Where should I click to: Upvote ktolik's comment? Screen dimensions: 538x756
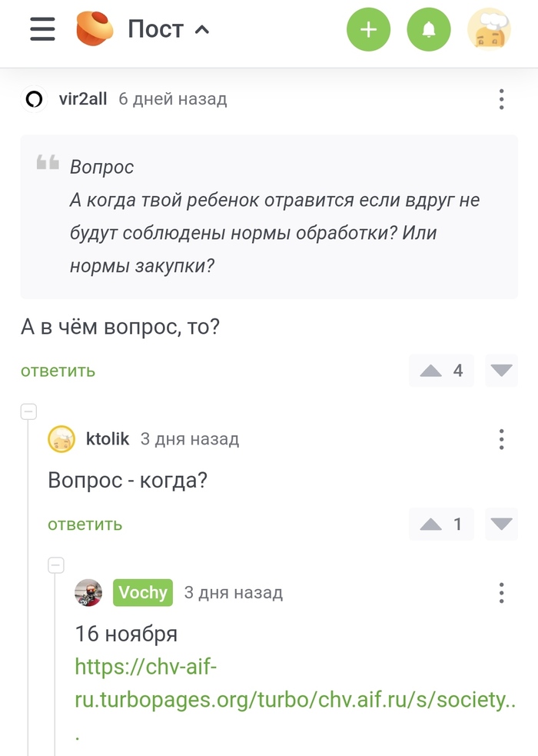(x=430, y=524)
